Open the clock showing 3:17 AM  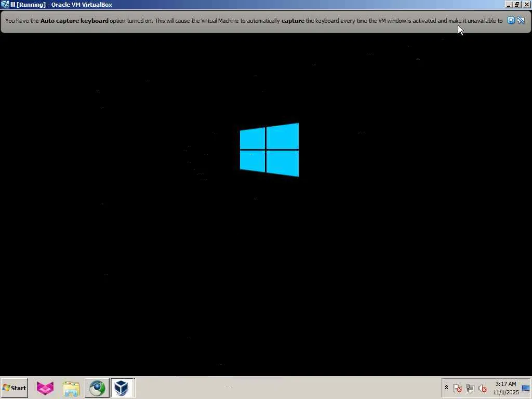click(506, 388)
